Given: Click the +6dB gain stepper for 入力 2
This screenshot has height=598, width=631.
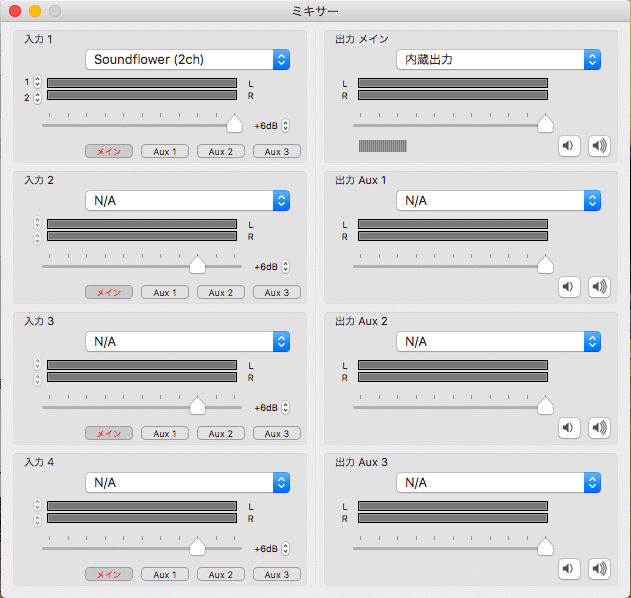Looking at the screenshot, I should [x=285, y=267].
